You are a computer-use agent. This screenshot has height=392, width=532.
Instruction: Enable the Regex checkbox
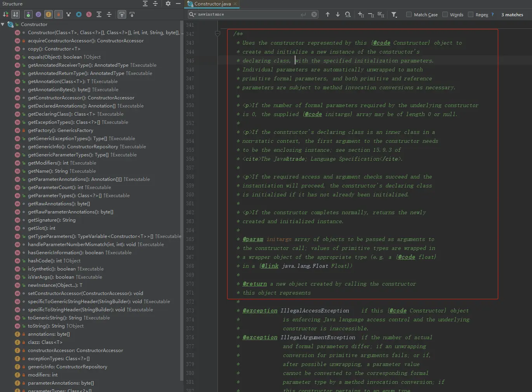pos(471,14)
